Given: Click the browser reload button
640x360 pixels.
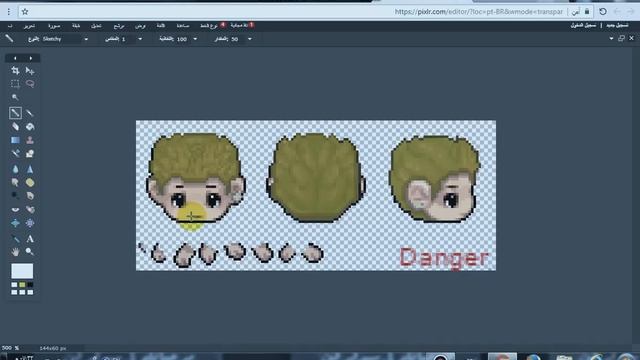Looking at the screenshot, I should (x=602, y=12).
